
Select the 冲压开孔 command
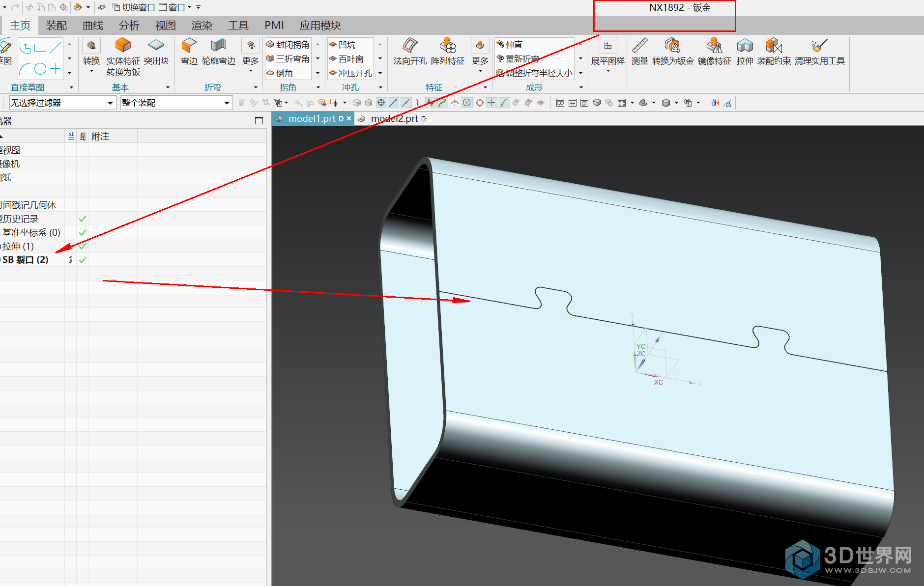(x=350, y=73)
